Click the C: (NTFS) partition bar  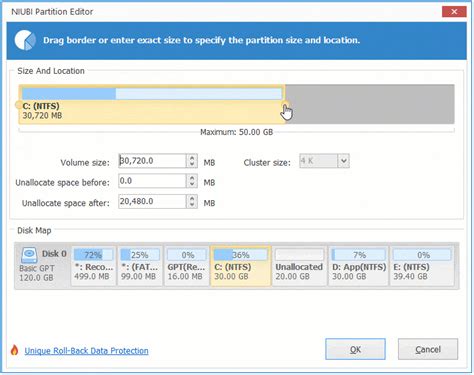click(x=152, y=104)
